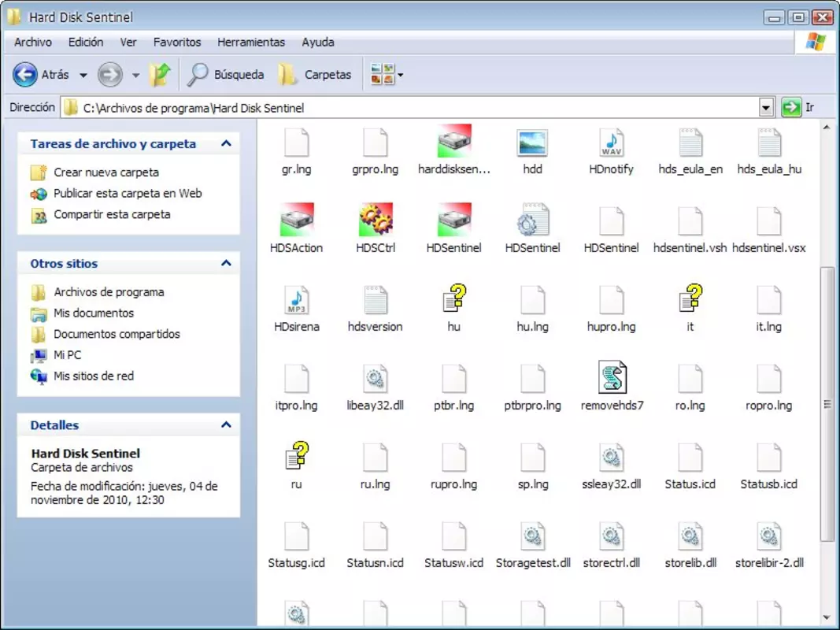The image size is (840, 630).
Task: Open the Herramientas menu
Action: 250,42
